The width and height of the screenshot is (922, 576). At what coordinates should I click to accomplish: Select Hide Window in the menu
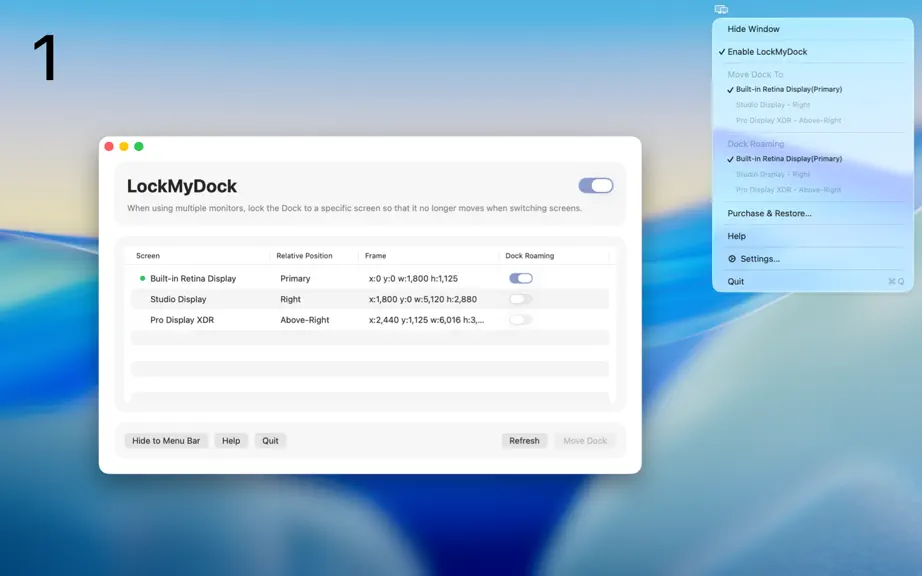pyautogui.click(x=753, y=29)
